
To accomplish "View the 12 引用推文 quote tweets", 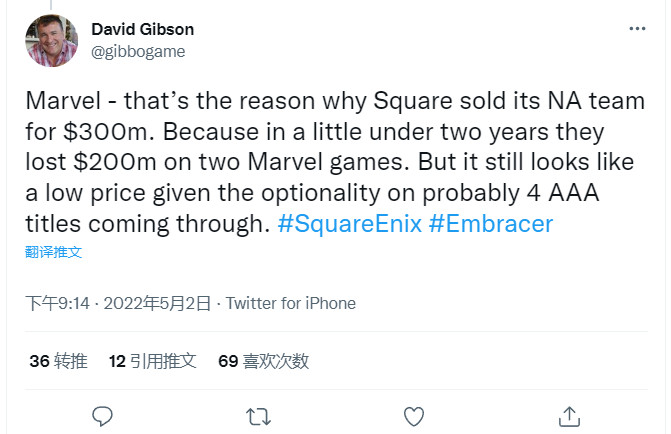I will (x=152, y=360).
